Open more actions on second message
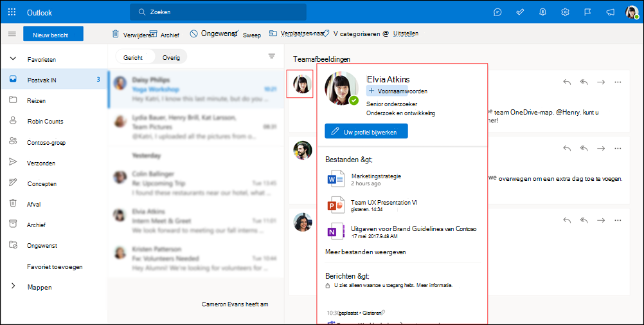Image resolution: width=644 pixels, height=325 pixels. coord(618,148)
